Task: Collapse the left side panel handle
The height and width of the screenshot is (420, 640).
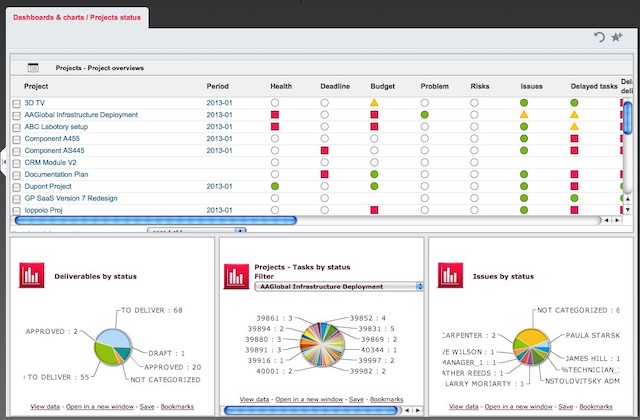Action: 3,162
